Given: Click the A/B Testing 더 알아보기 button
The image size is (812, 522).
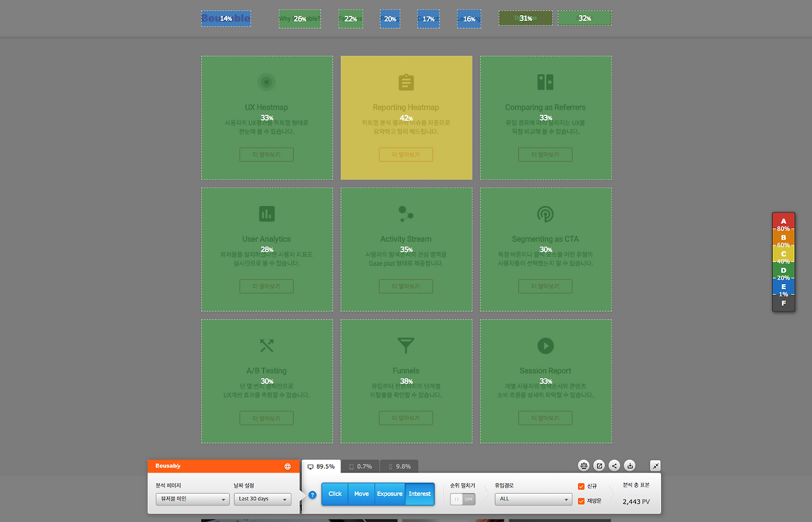Looking at the screenshot, I should pyautogui.click(x=266, y=418).
